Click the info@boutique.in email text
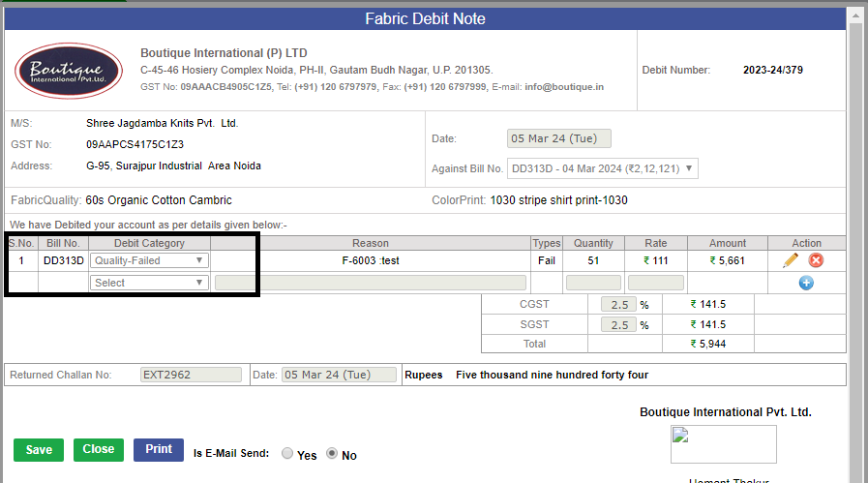This screenshot has width=868, height=483. (x=564, y=87)
